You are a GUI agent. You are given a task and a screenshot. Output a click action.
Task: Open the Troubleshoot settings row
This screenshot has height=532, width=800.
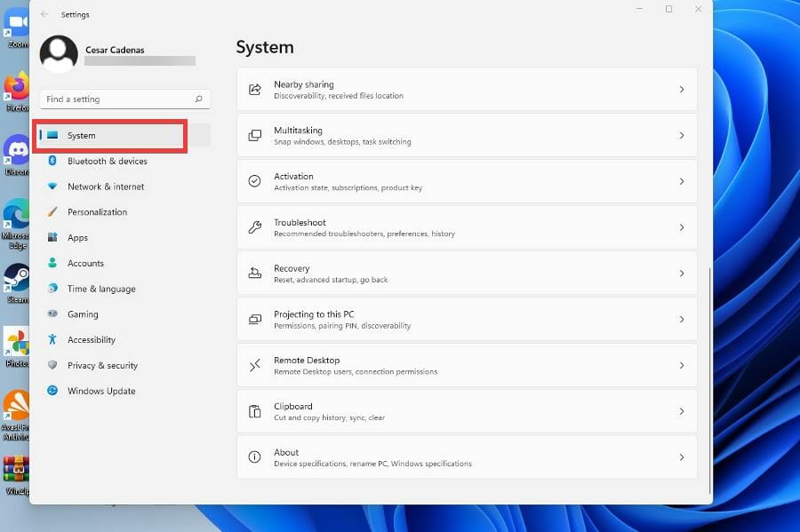point(467,226)
